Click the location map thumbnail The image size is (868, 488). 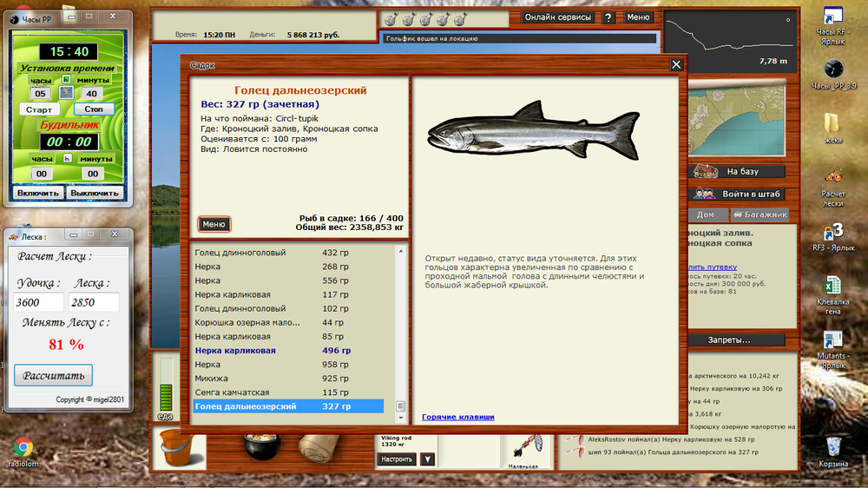pos(737,118)
